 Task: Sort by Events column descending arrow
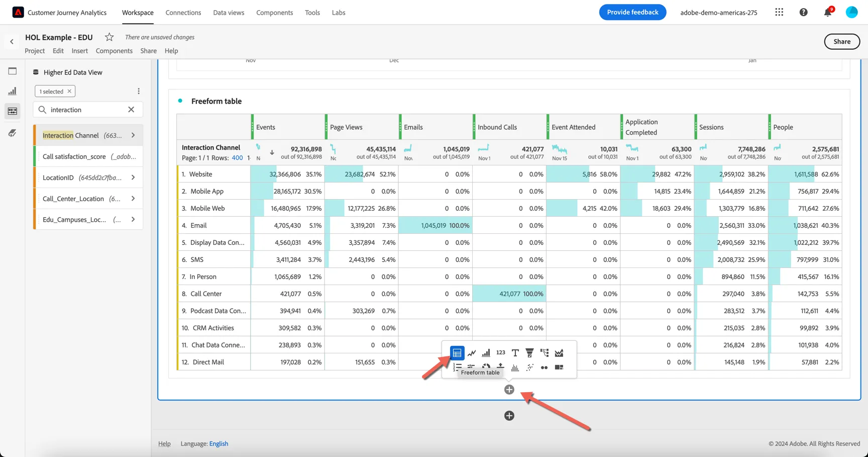[x=272, y=152]
